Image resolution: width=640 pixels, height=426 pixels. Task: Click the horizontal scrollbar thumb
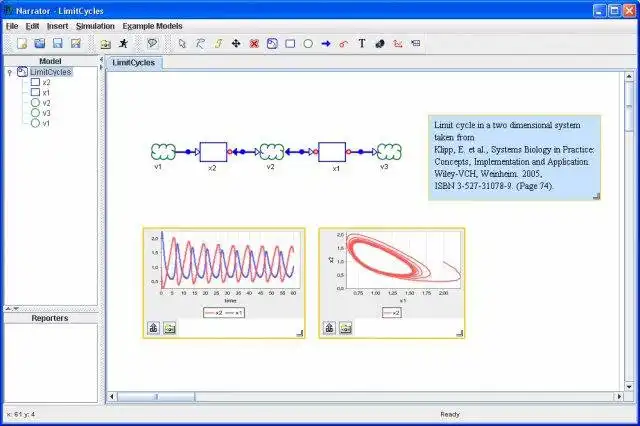(x=156, y=396)
